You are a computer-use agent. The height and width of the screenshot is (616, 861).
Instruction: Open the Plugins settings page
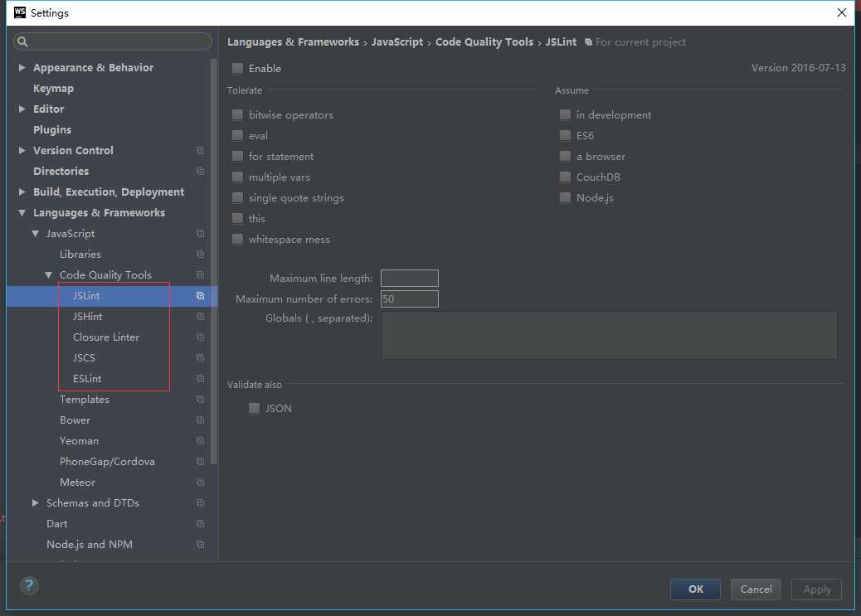pyautogui.click(x=52, y=129)
